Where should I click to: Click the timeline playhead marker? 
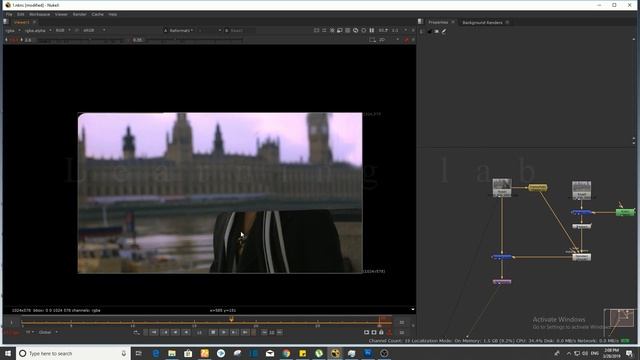(231, 319)
